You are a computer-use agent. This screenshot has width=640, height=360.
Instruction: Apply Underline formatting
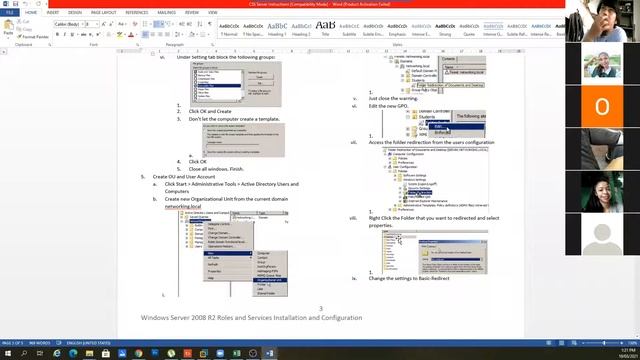click(x=72, y=35)
